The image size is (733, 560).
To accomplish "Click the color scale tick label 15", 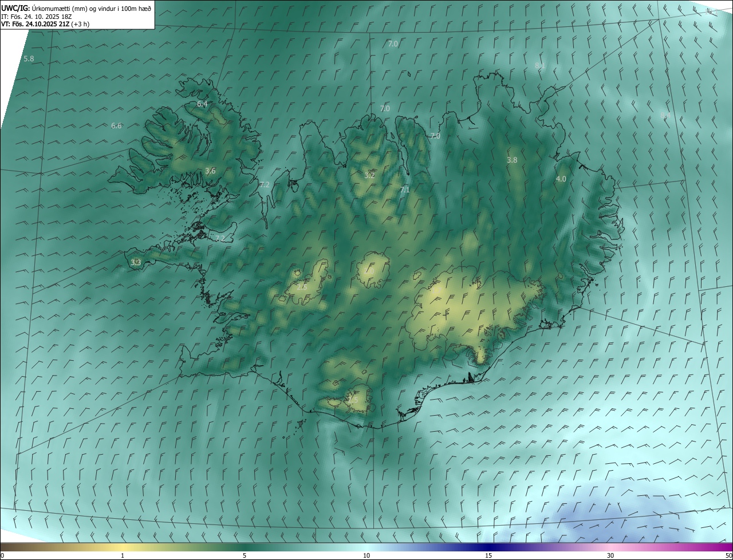I will (488, 555).
